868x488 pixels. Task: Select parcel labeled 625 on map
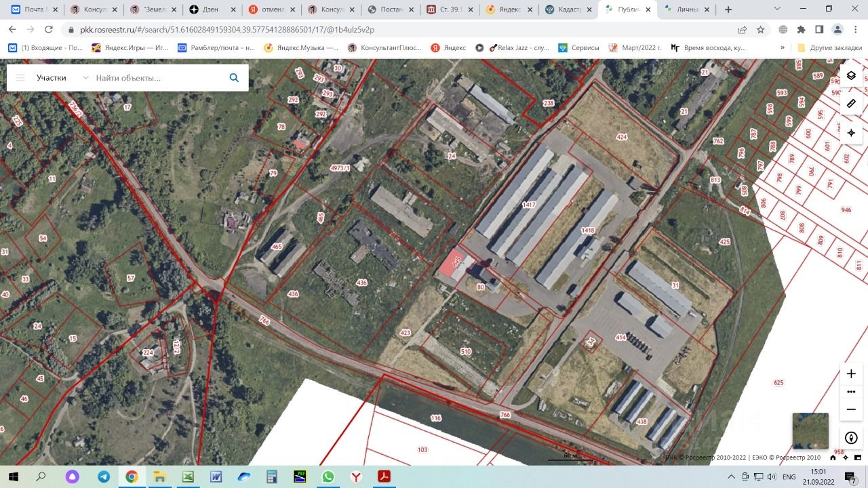pyautogui.click(x=778, y=383)
